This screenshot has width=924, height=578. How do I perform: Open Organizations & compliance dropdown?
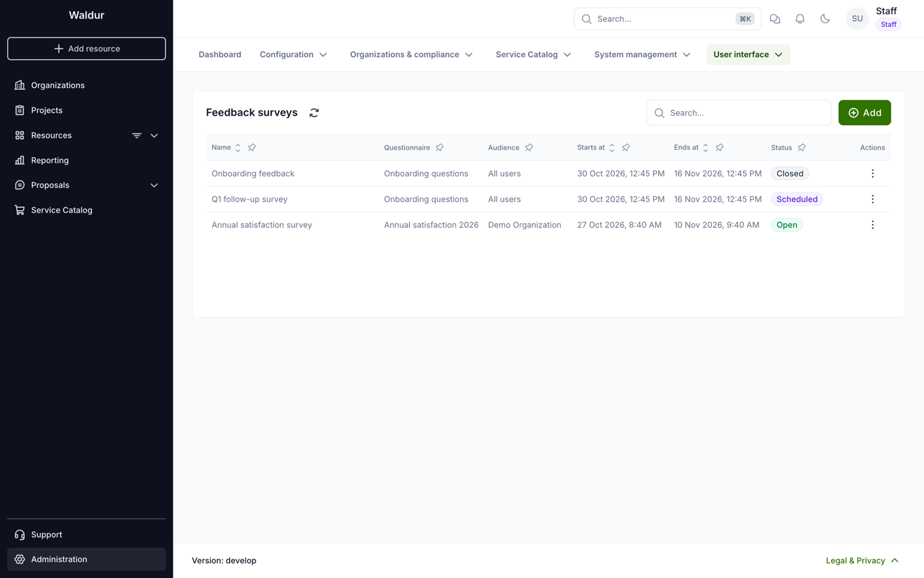[411, 55]
